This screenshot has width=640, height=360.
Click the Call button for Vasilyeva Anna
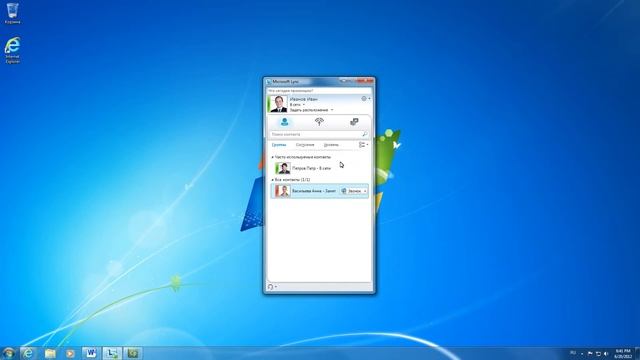point(351,191)
